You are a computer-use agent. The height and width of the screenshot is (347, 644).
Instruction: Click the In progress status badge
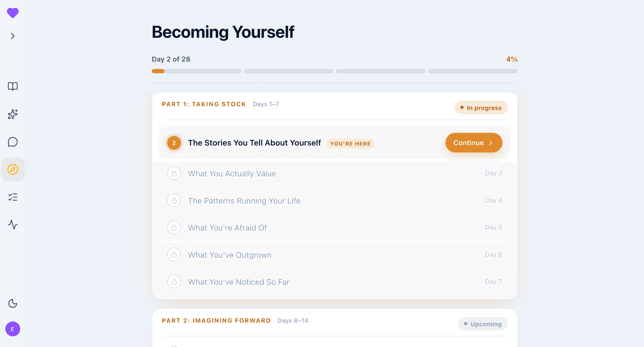pyautogui.click(x=481, y=108)
